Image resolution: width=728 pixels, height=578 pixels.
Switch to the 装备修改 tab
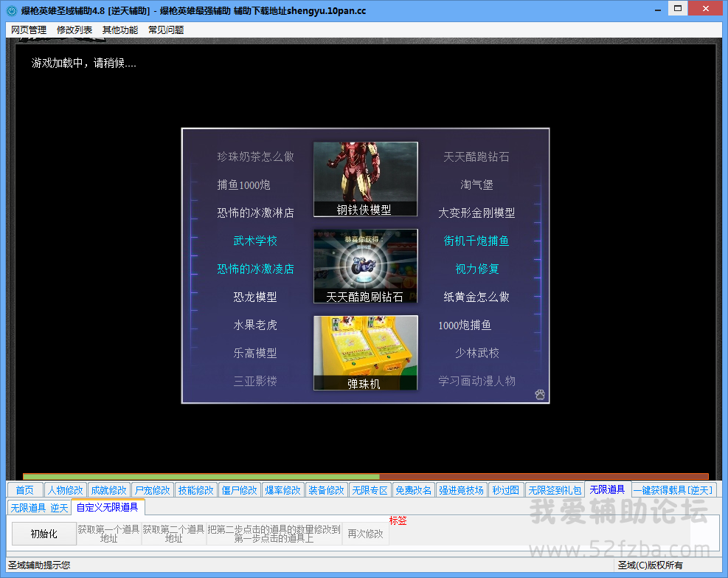(x=327, y=490)
